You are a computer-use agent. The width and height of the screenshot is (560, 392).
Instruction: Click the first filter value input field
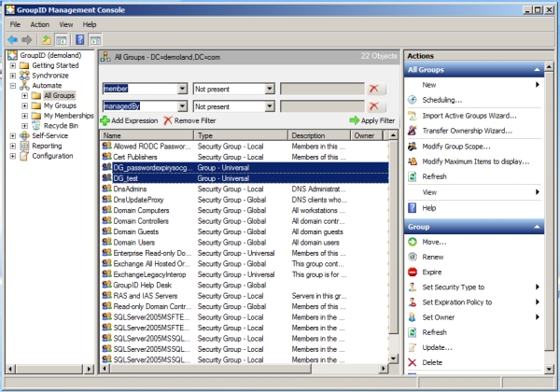coord(322,89)
